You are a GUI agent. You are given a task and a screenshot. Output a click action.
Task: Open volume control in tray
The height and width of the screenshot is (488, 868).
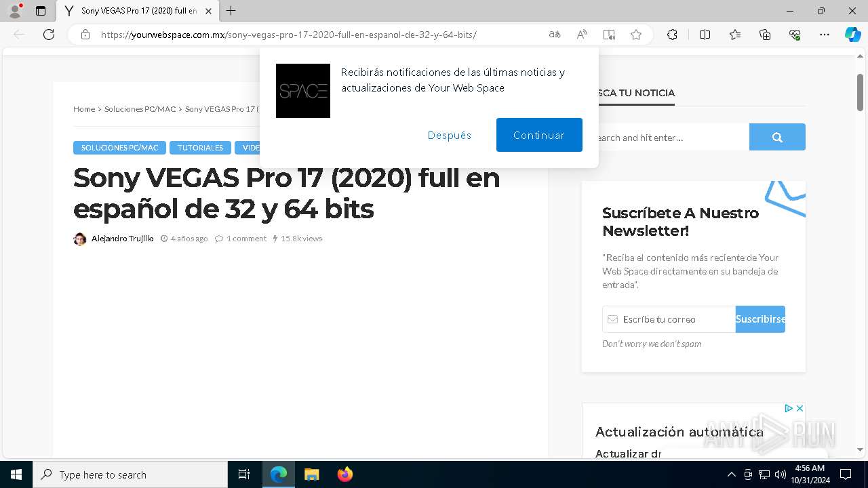[781, 474]
